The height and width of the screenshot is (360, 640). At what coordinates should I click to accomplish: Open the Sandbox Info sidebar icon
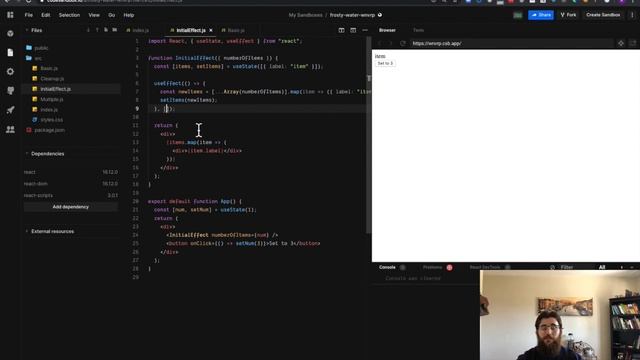(x=10, y=33)
